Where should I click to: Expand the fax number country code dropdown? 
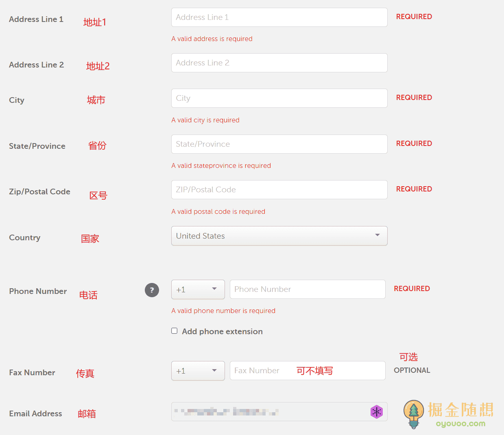click(198, 371)
